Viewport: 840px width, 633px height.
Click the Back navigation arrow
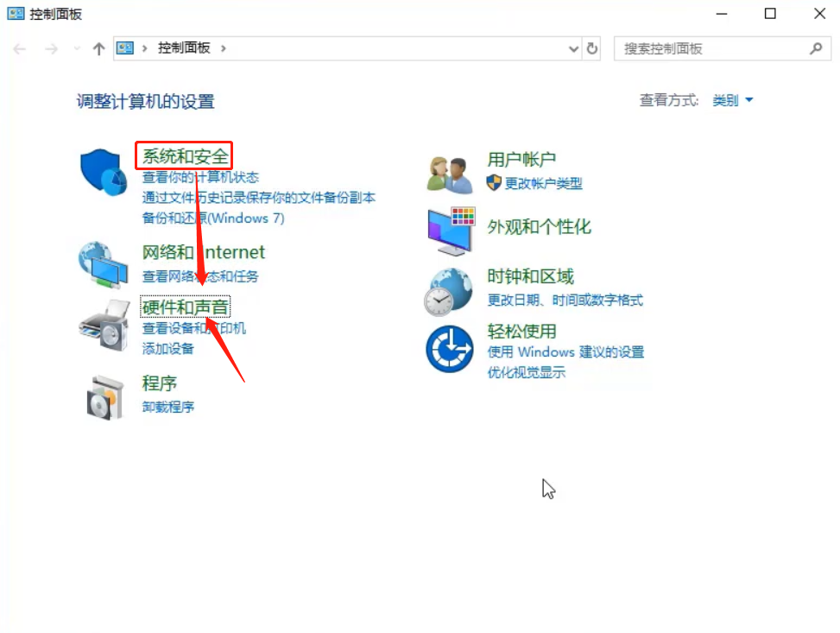[20, 49]
